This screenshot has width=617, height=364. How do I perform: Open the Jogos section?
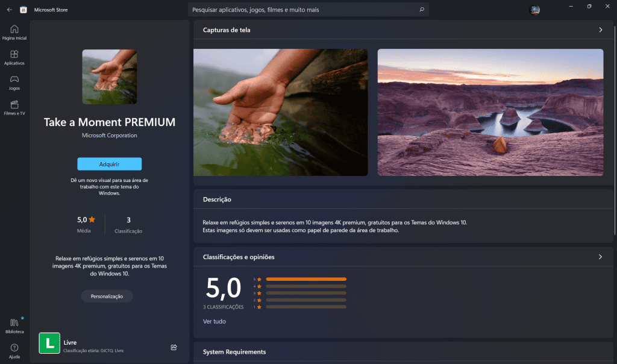pos(14,83)
